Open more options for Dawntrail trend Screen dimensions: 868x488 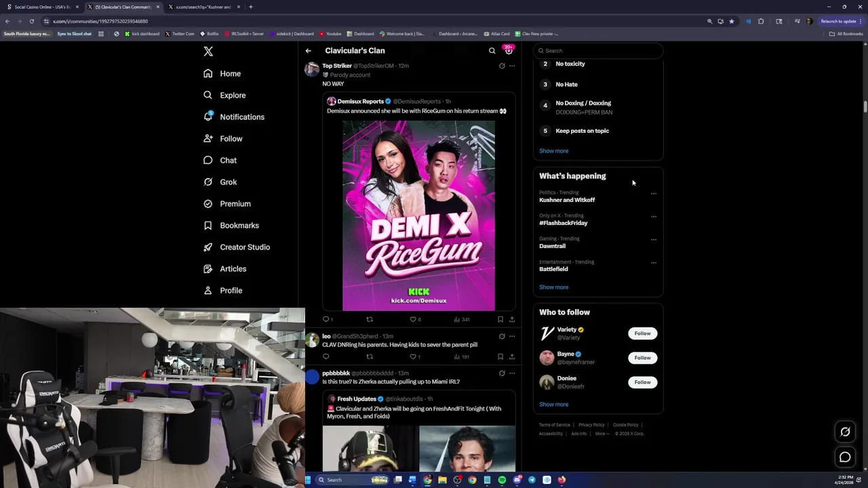tap(654, 239)
